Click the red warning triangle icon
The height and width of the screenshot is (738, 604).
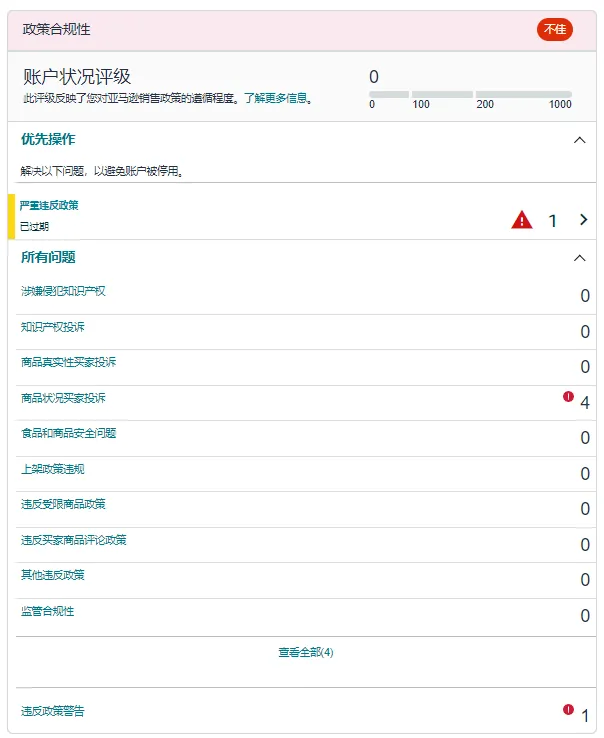pyautogui.click(x=522, y=220)
